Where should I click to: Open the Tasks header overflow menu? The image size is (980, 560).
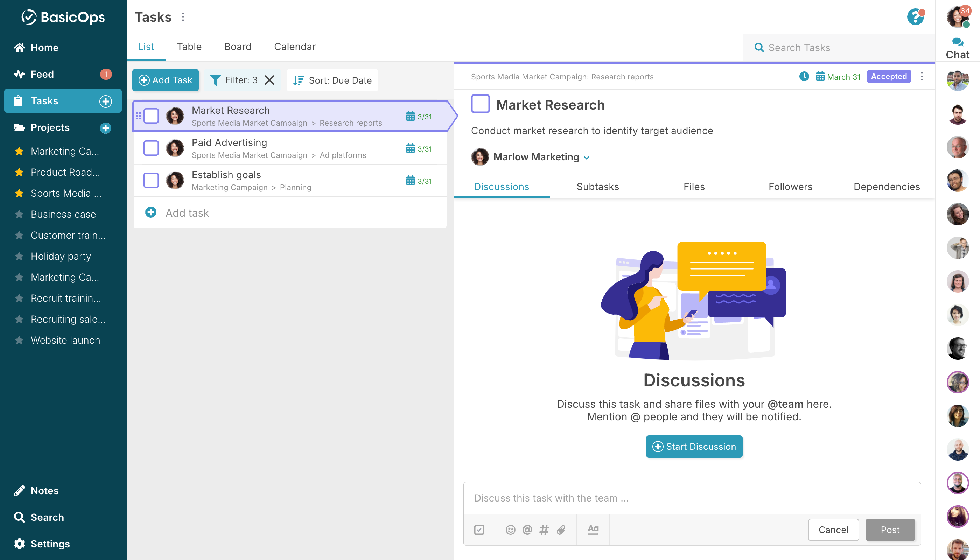point(183,17)
